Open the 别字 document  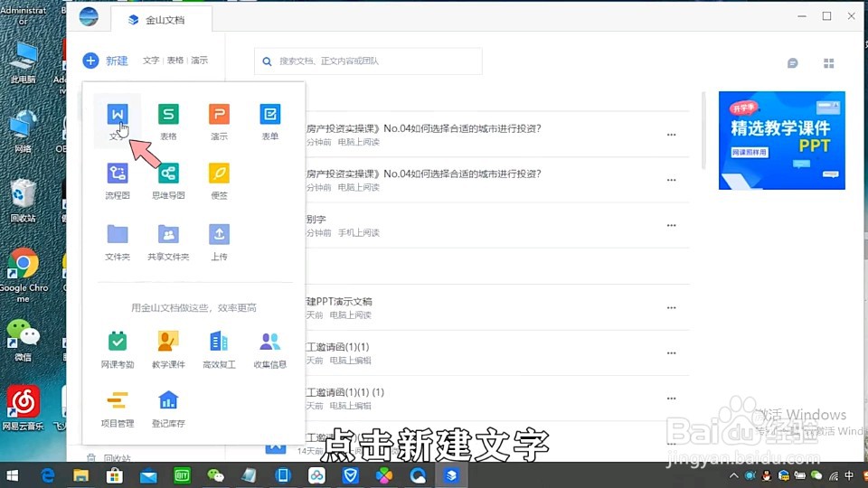pos(316,219)
